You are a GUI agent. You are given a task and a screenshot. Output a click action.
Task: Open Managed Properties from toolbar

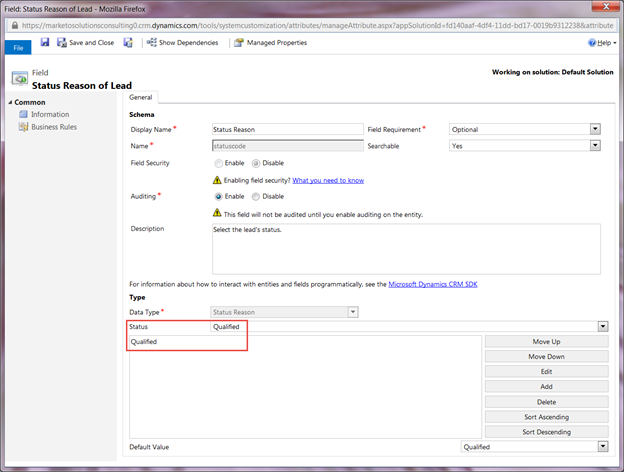pyautogui.click(x=271, y=43)
